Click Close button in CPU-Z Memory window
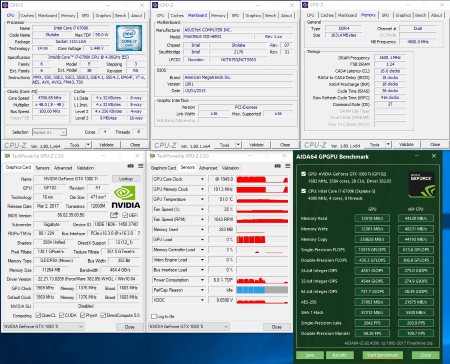This screenshot has width=450, height=364. (435, 144)
